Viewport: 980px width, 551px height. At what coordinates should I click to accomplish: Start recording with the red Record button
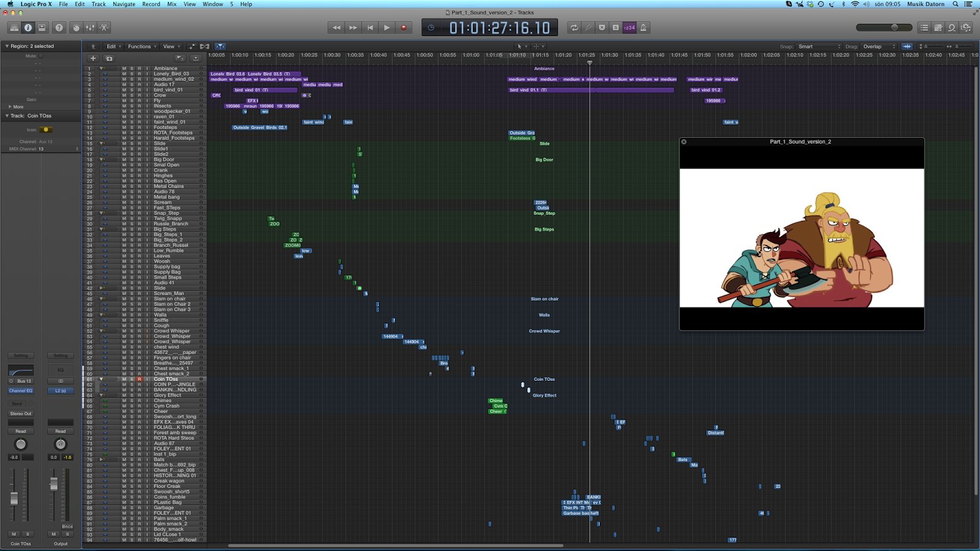pyautogui.click(x=404, y=28)
